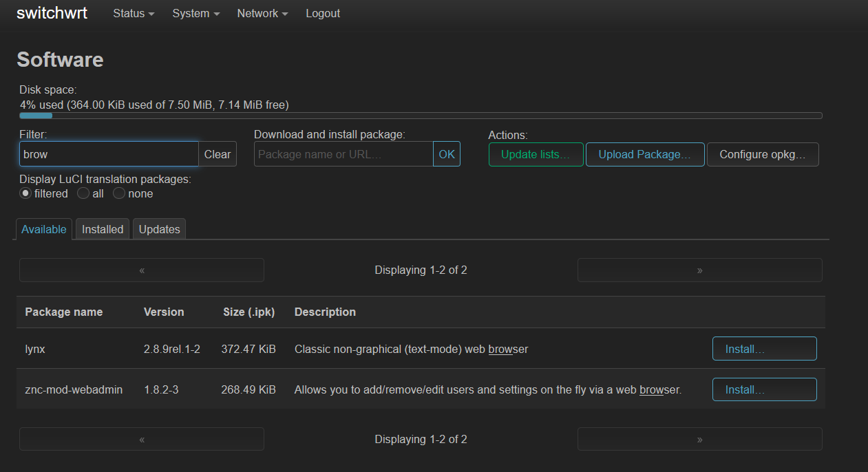Switch to the Updates tab
This screenshot has width=868, height=472.
tap(158, 228)
